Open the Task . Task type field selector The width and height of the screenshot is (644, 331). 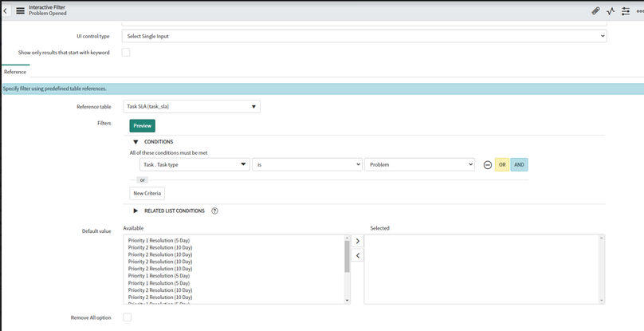pos(194,164)
